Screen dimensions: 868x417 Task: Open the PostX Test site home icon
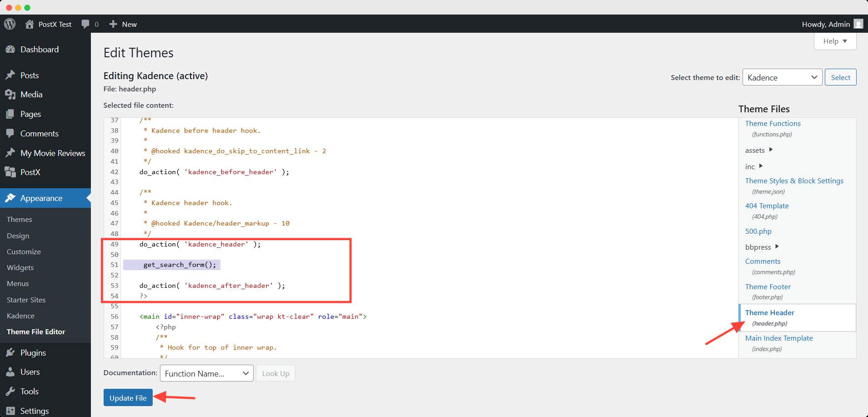30,24
